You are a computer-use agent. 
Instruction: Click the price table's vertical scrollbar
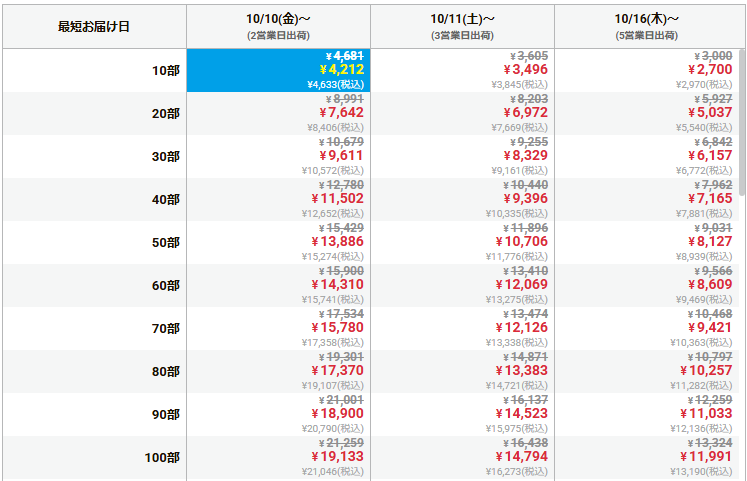741,120
